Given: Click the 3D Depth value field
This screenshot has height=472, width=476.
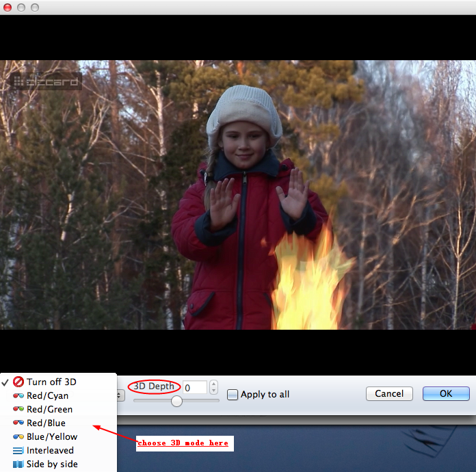Looking at the screenshot, I should (195, 388).
